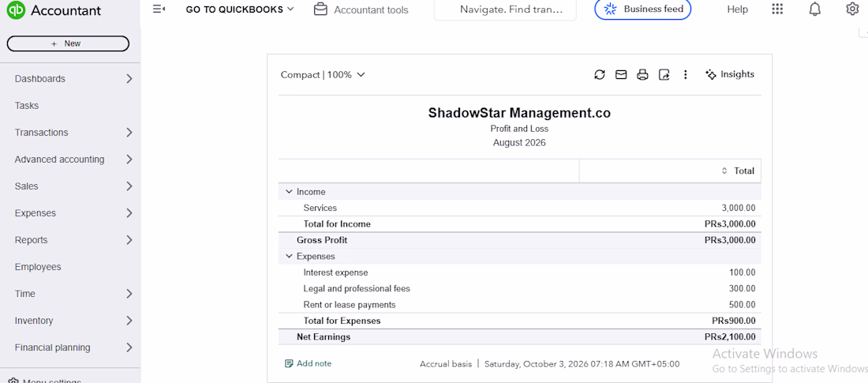Click Rent or lease payments amount 500.00
The image size is (868, 383).
point(743,305)
